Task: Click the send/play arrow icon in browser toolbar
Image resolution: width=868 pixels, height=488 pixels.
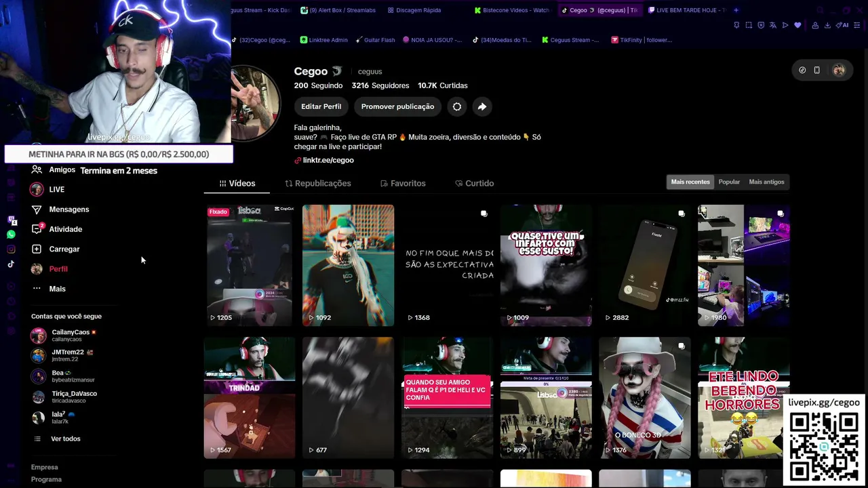Action: [785, 25]
